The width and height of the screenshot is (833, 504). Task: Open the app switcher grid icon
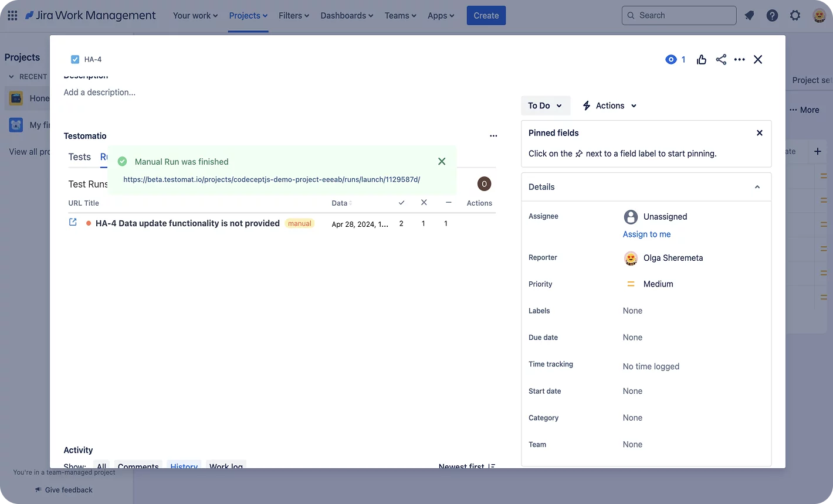click(12, 16)
